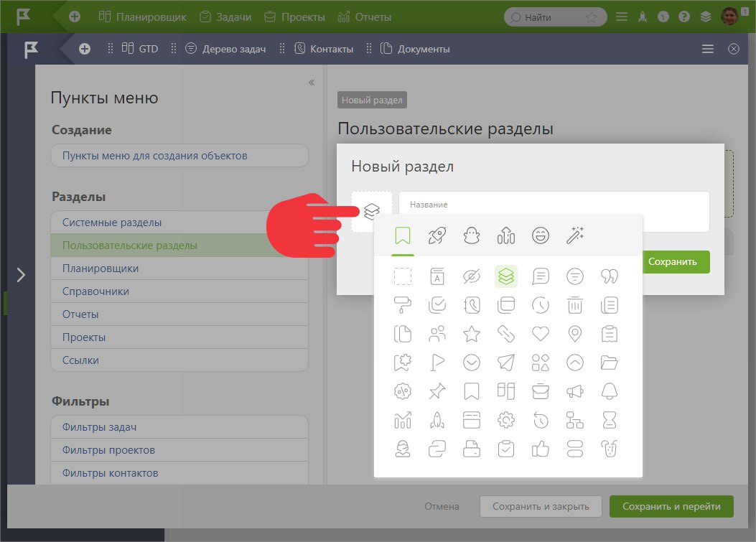
Task: Expand the left sidebar arrow
Action: click(x=21, y=274)
